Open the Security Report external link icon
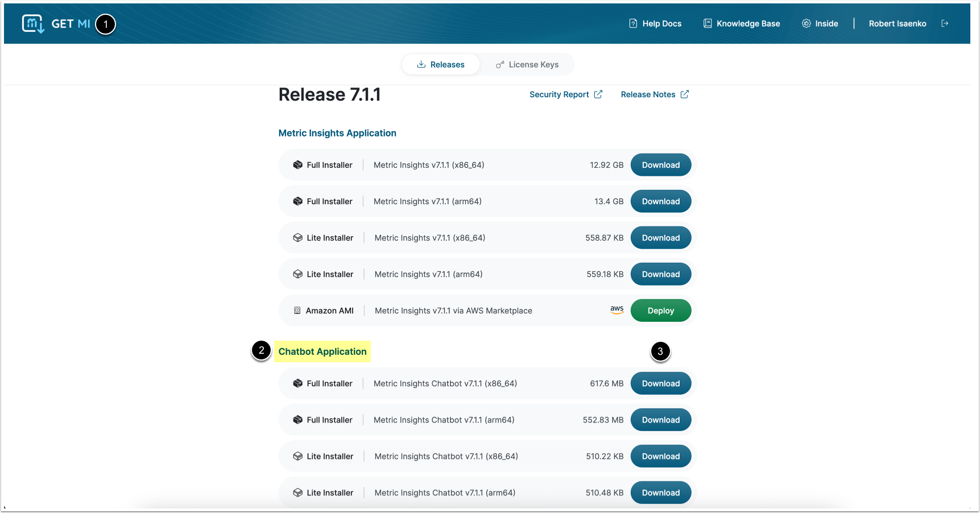Viewport: 980px width, 513px height. click(x=598, y=94)
